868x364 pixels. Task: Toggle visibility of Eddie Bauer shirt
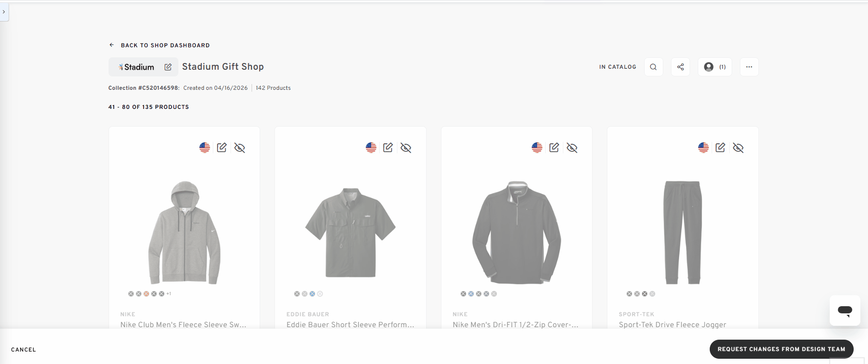[x=406, y=148]
